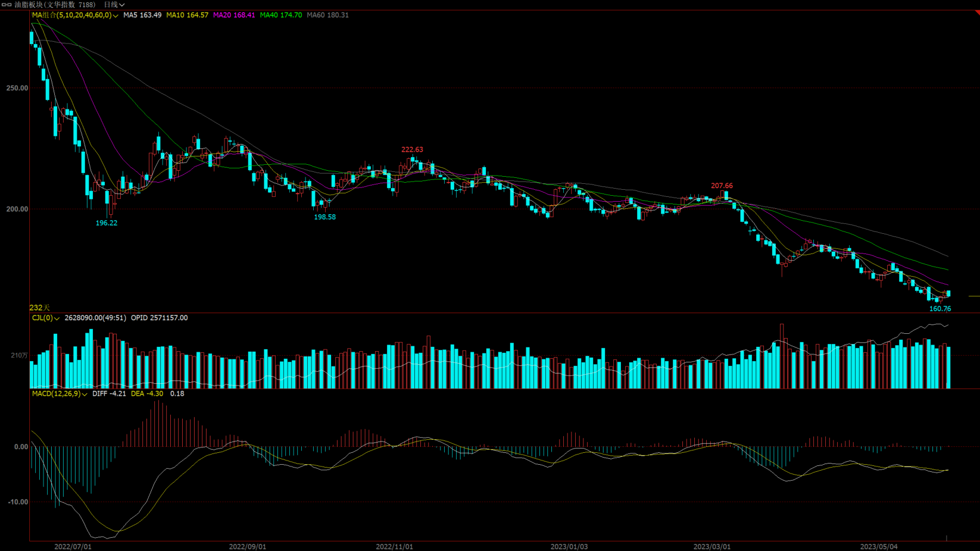Click the MACD 0.00 axis label
The height and width of the screenshot is (551, 980).
(21, 446)
